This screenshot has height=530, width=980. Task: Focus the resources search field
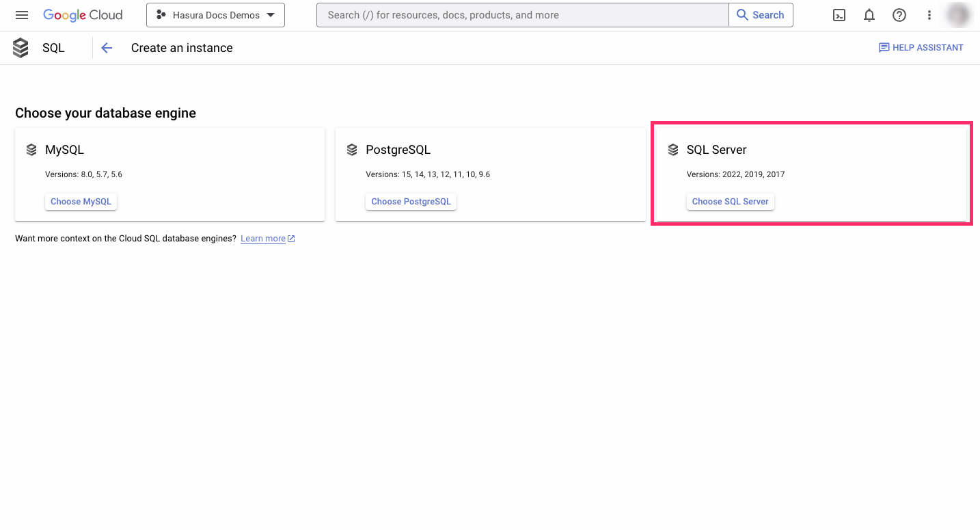(523, 15)
